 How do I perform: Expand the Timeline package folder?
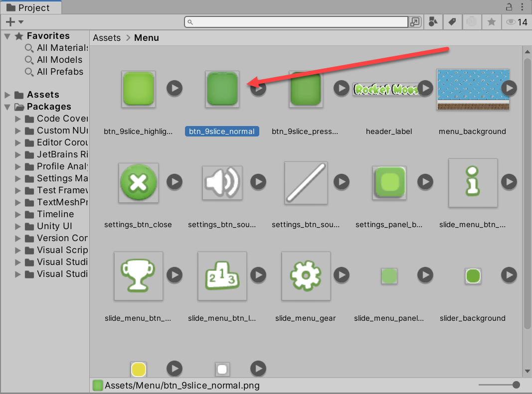(17, 214)
